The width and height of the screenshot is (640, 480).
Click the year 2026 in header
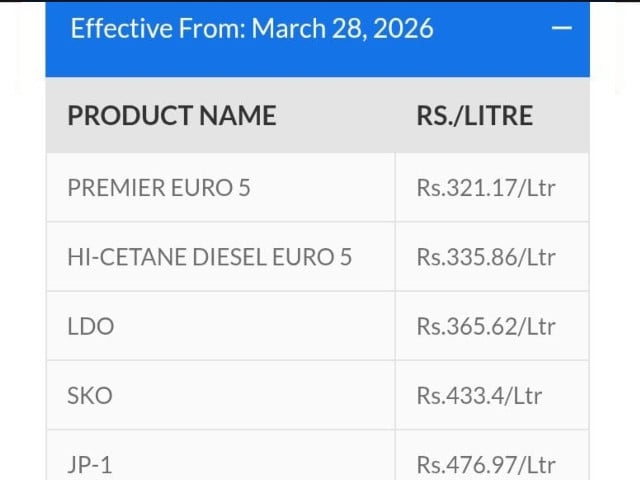[x=405, y=28]
